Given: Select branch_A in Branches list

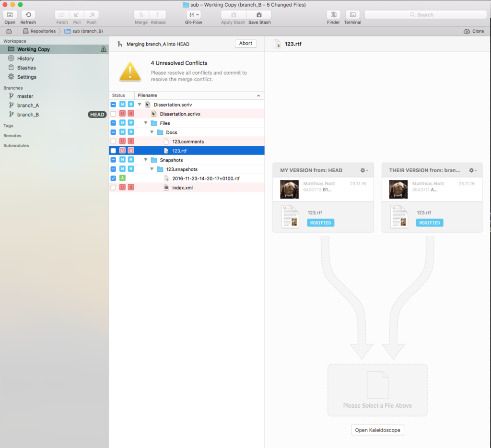Looking at the screenshot, I should point(28,106).
